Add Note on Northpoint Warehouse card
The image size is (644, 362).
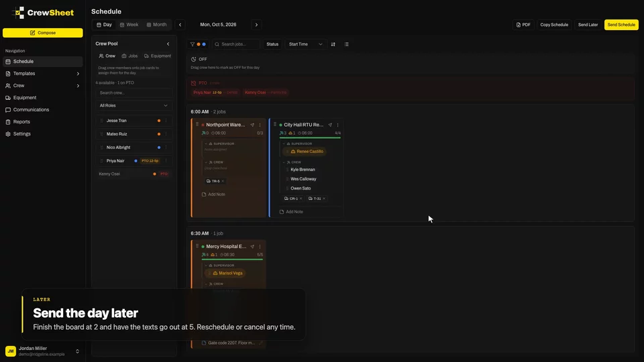pos(213,194)
